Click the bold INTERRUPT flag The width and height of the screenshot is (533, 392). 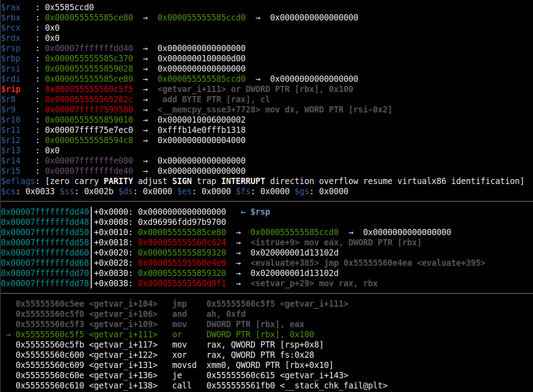click(x=243, y=181)
